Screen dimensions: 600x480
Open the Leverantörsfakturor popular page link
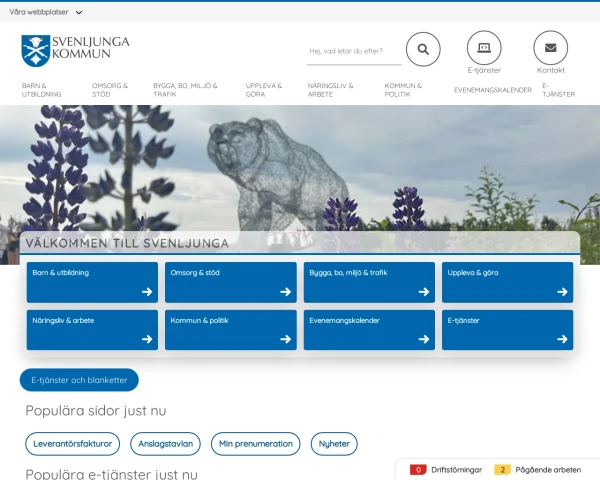coord(73,444)
